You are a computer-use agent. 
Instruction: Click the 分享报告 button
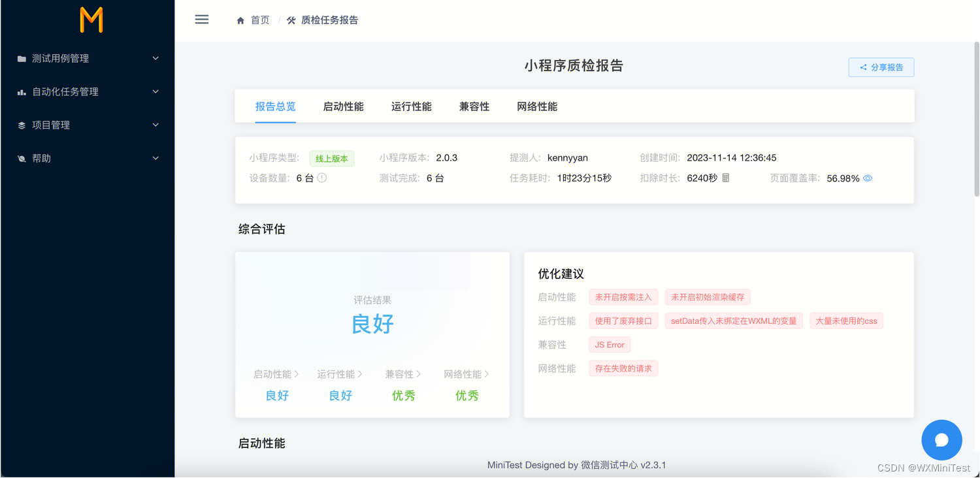click(881, 67)
